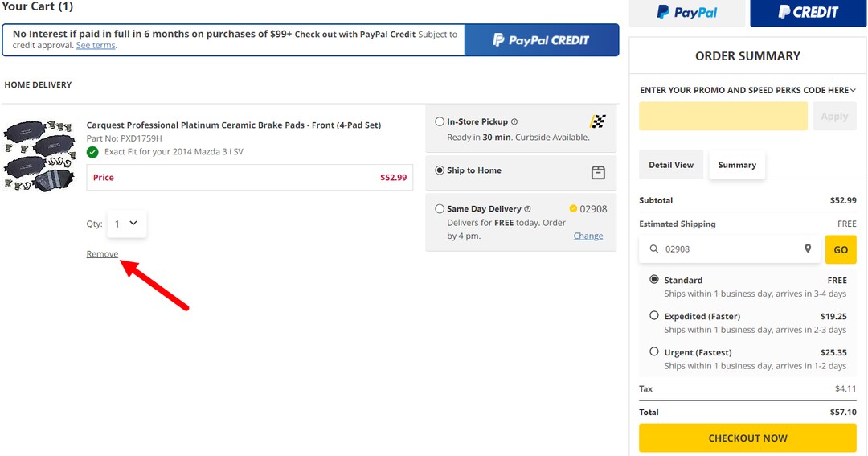This screenshot has width=868, height=456.
Task: Click the Total $57.10 amount
Action: (x=843, y=413)
